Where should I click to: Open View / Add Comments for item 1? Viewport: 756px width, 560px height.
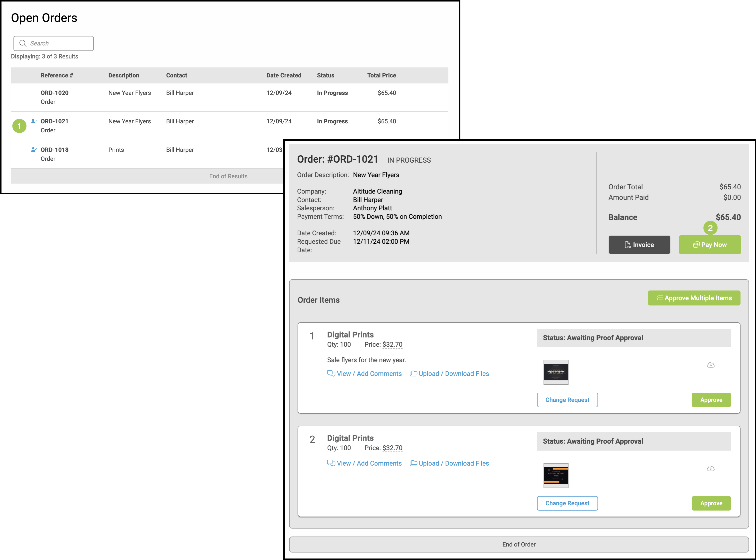pos(369,374)
